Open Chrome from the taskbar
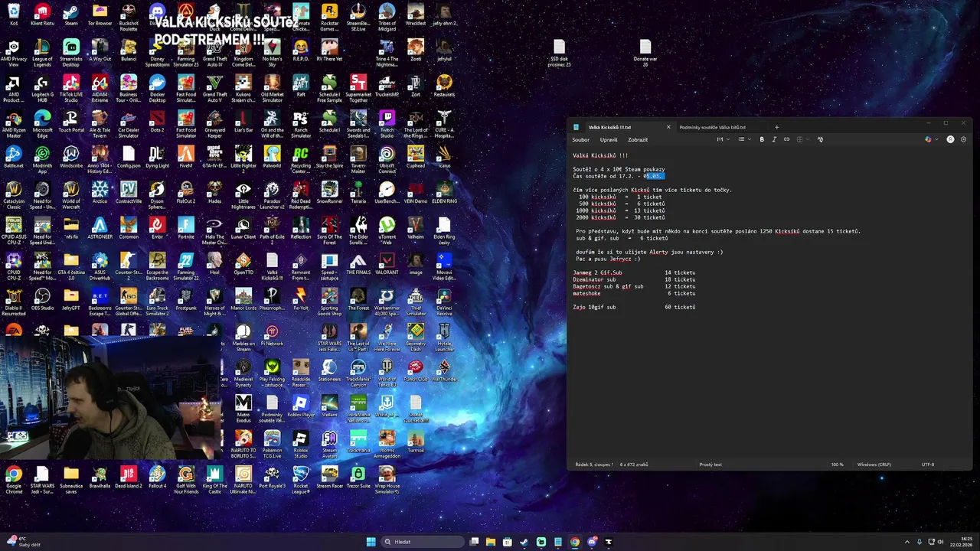 [575, 542]
